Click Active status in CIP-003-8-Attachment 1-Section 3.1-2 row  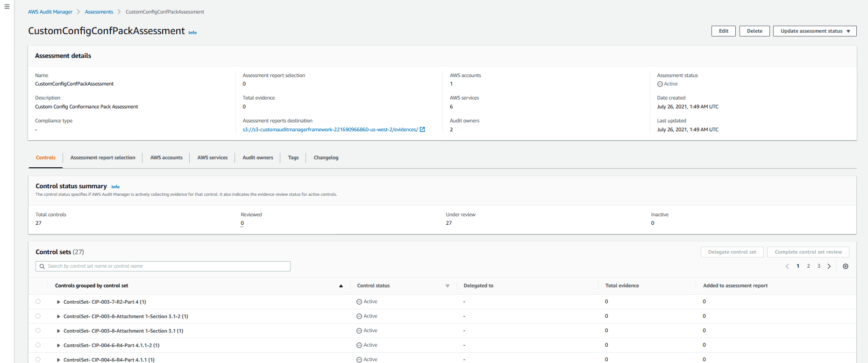point(367,316)
